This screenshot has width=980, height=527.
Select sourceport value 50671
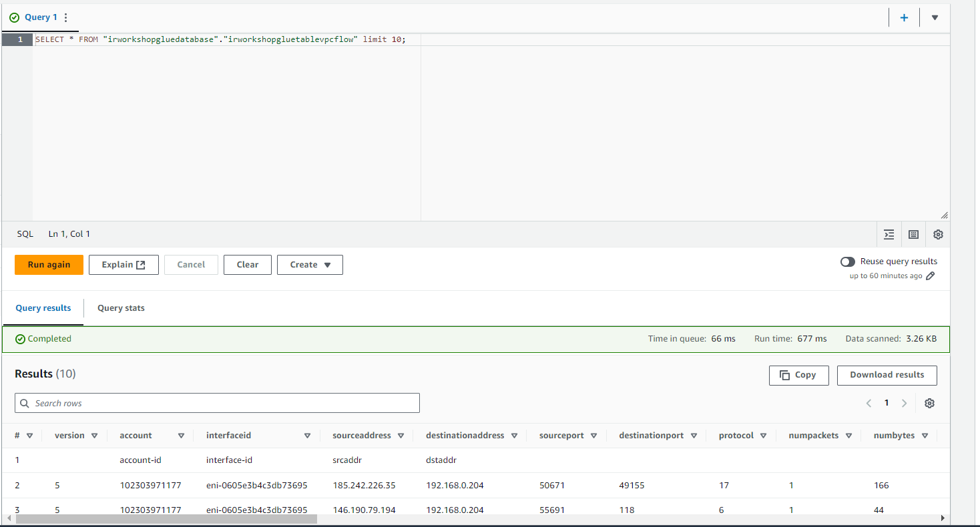pos(552,486)
